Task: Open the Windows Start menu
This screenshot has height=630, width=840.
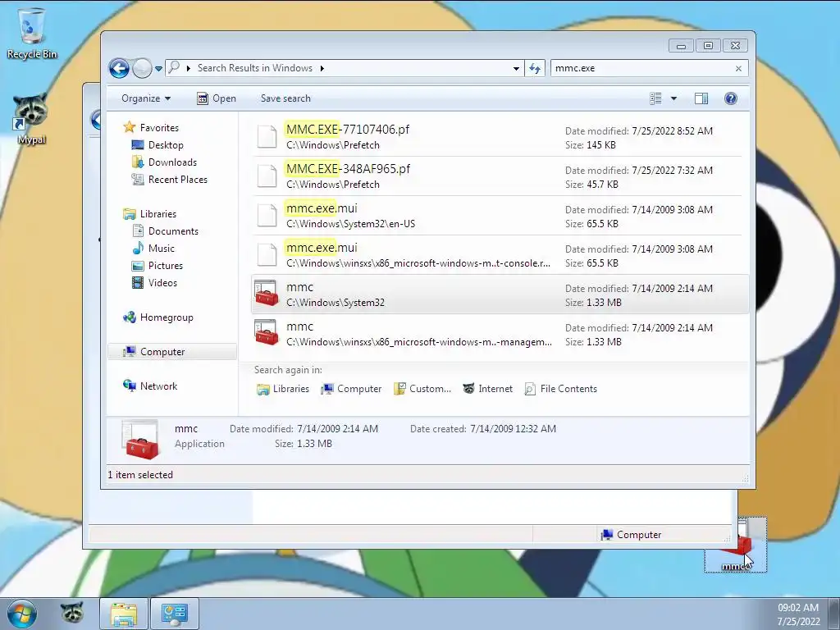Action: (x=22, y=614)
